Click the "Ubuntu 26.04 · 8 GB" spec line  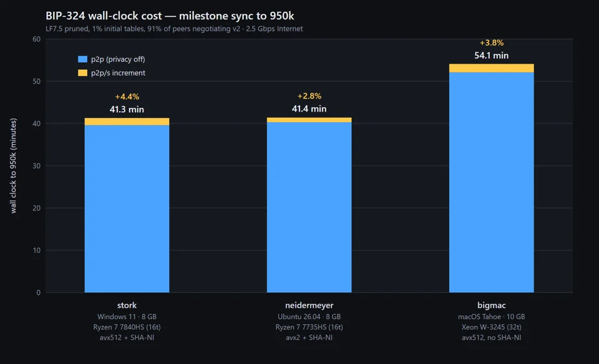point(309,317)
